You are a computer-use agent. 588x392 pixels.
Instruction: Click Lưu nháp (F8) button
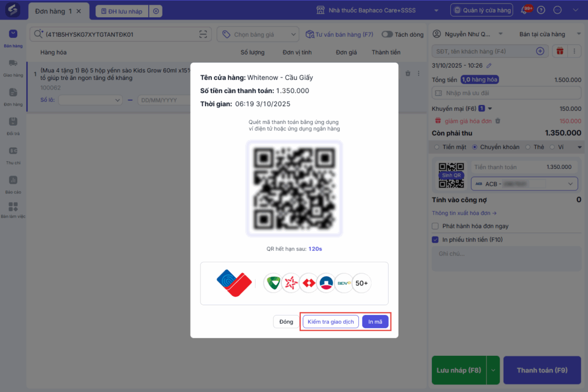[459, 370]
